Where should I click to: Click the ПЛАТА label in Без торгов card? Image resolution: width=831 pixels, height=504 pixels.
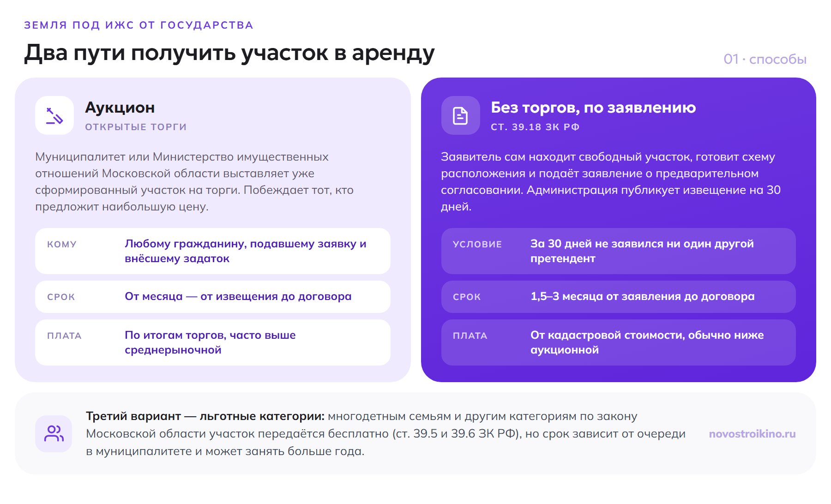click(x=470, y=336)
